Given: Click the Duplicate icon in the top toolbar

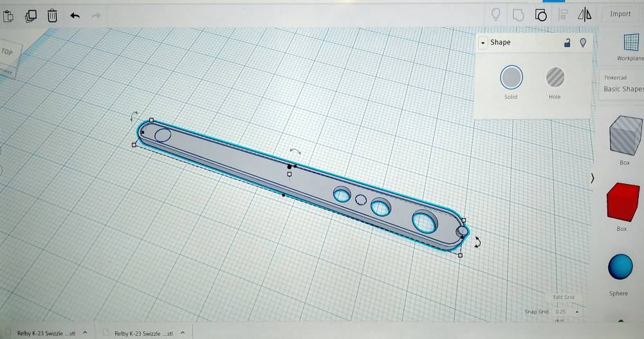Looking at the screenshot, I should coord(31,16).
